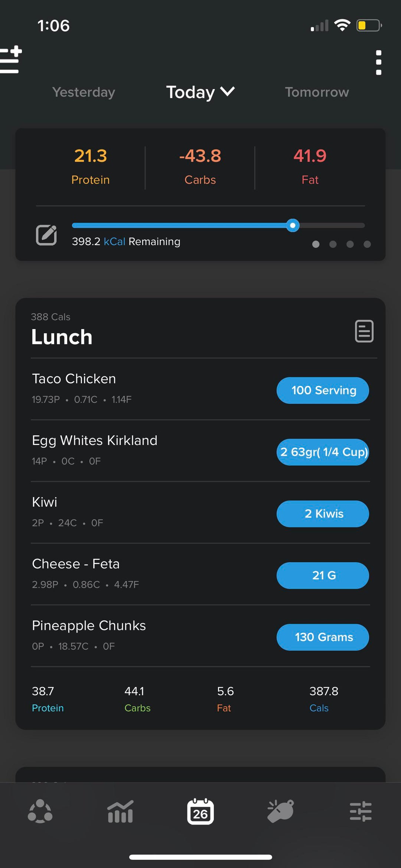
Task: Switch to the Yesterday tab
Action: click(84, 92)
